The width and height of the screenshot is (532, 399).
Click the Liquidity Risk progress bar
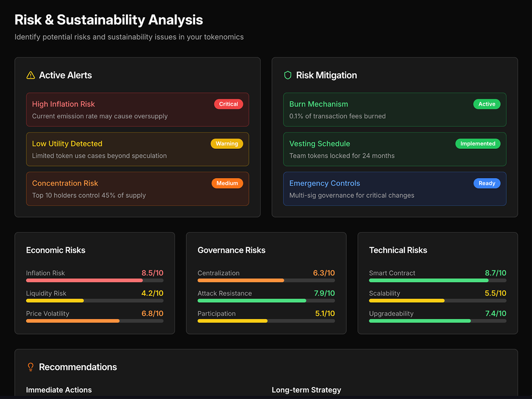point(95,301)
